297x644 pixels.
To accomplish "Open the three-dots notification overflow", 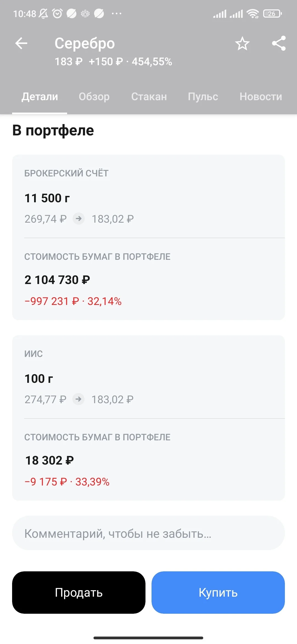I will (x=117, y=13).
